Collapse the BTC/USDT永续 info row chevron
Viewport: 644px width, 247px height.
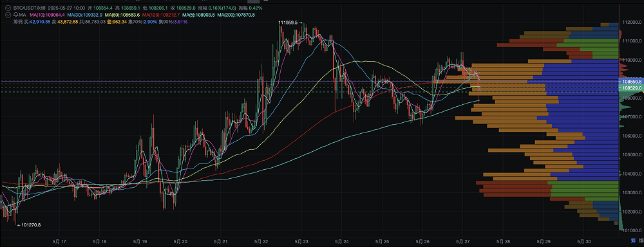8,8
